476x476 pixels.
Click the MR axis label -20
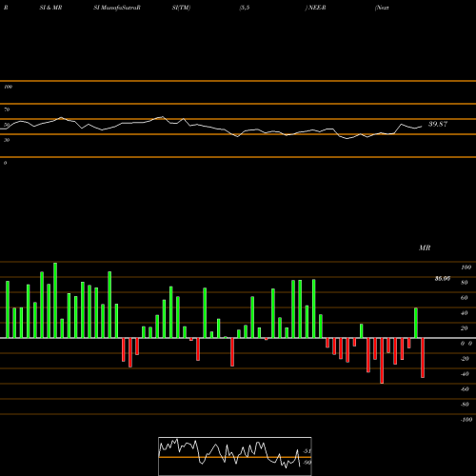(x=465, y=359)
